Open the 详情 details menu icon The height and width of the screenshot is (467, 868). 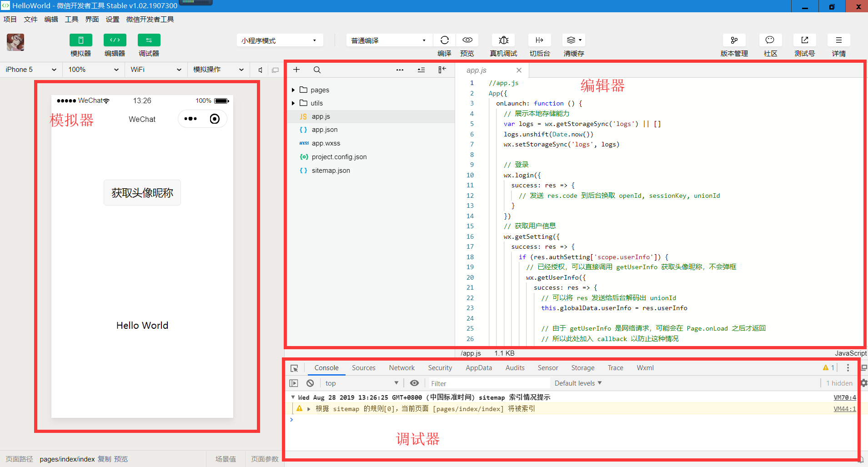pyautogui.click(x=839, y=40)
